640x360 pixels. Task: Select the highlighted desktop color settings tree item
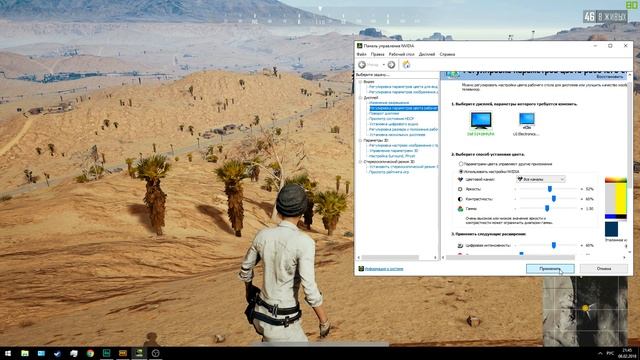(x=404, y=108)
